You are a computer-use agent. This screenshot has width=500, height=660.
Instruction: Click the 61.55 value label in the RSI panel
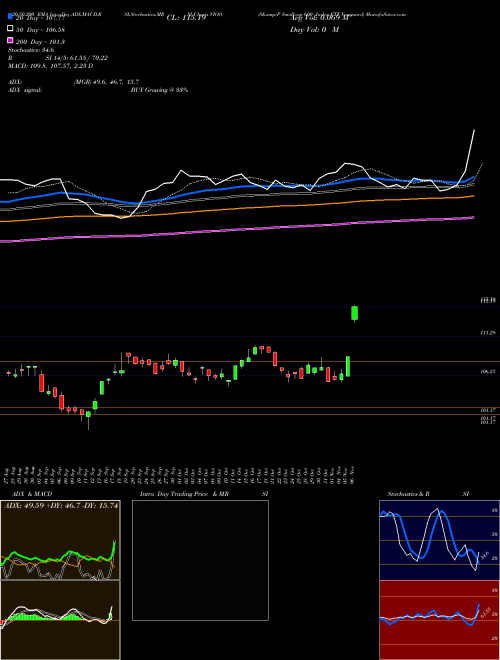(x=484, y=612)
